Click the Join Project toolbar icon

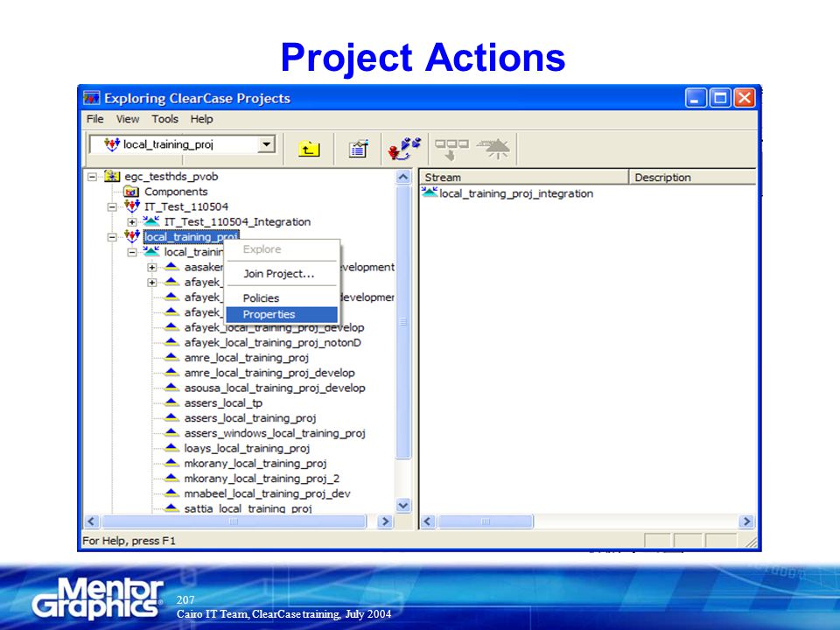(x=404, y=149)
